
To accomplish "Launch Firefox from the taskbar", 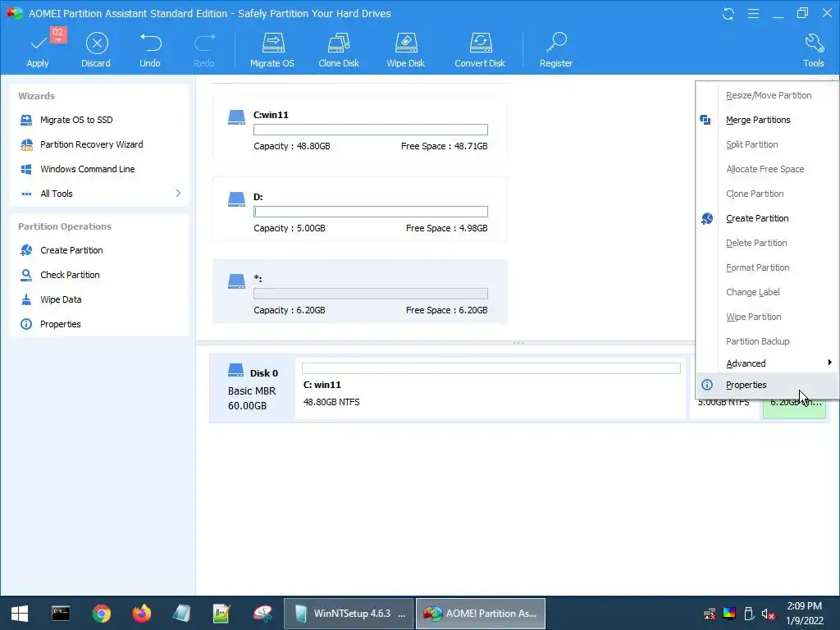I will point(142,614).
